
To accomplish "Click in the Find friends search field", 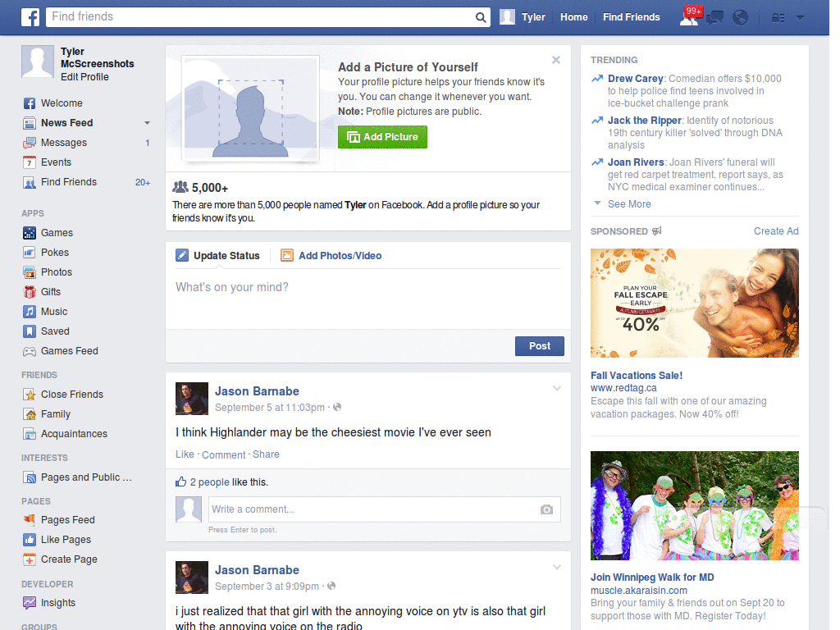I will click(x=260, y=17).
